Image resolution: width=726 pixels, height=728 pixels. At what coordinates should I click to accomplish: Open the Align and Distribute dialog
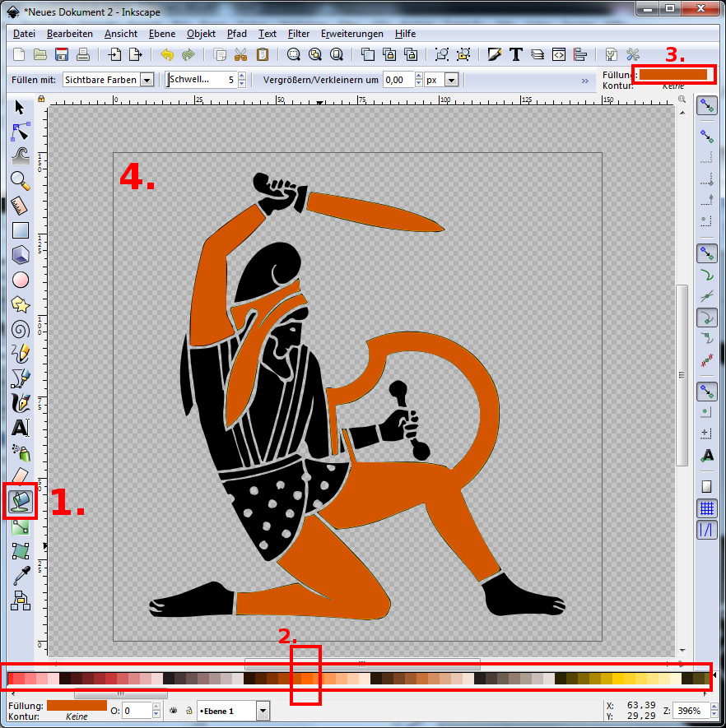pos(580,55)
